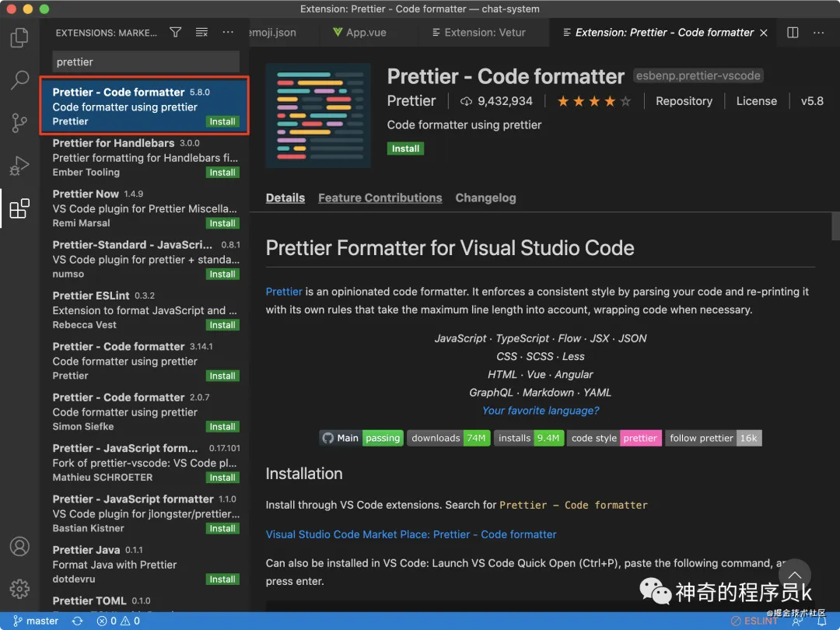The width and height of the screenshot is (840, 630).
Task: Open editor more actions ellipsis menu
Action: tap(819, 33)
